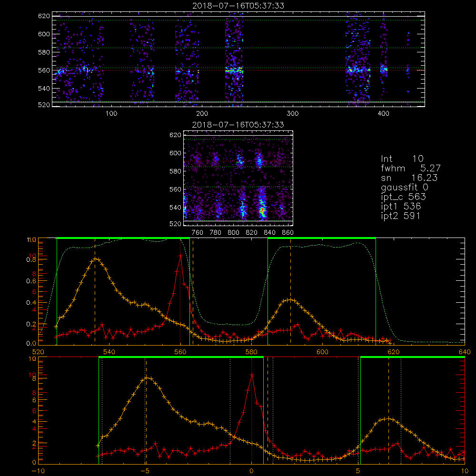
Task: Select the 'gaussfit 0' readout line
Action: (405, 187)
